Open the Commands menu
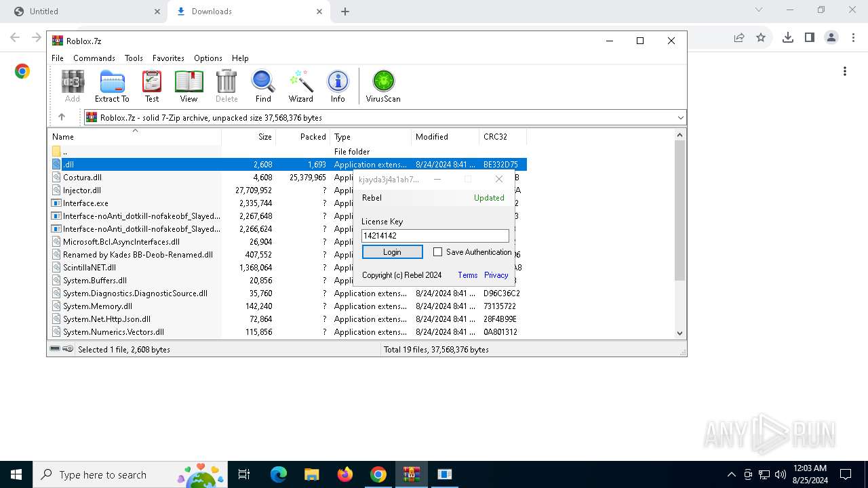This screenshot has width=868, height=488. coord(94,58)
